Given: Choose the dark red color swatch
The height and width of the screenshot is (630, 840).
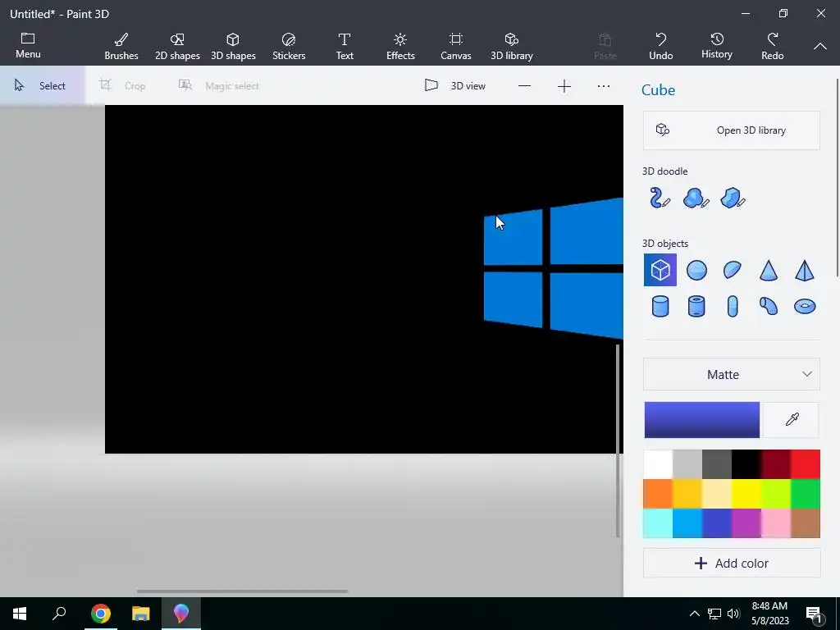Looking at the screenshot, I should point(776,464).
